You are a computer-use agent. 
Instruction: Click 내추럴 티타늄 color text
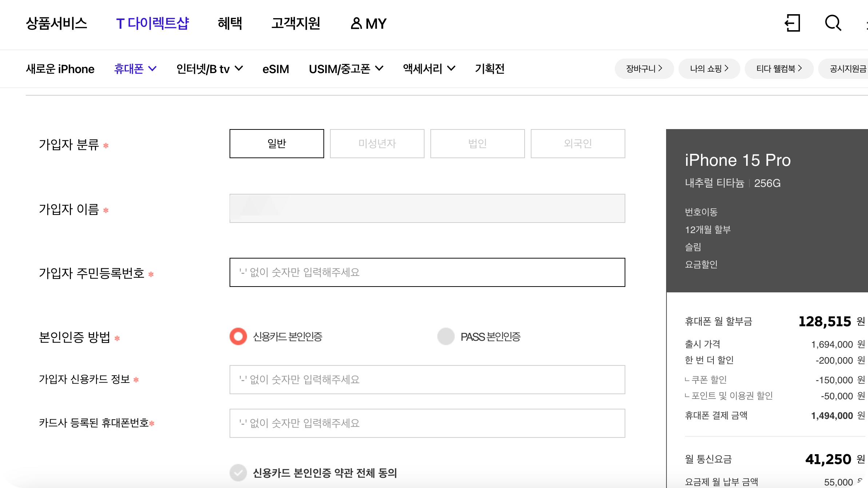click(715, 183)
